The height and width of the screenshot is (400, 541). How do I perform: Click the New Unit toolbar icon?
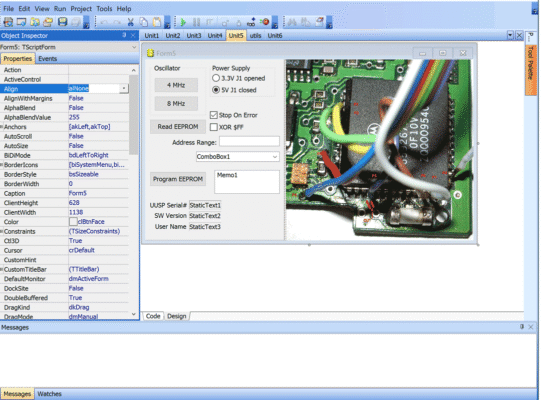tap(8, 22)
